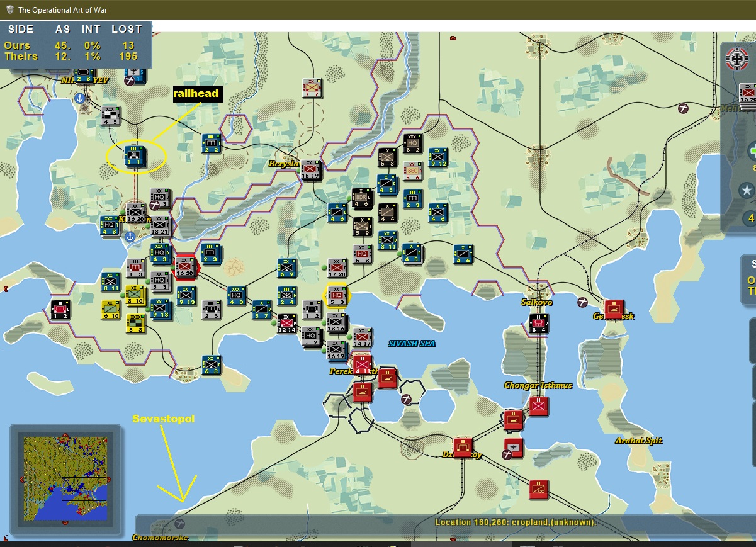Click the airfield icon beside Salkovo
Screen dimensions: 756x547
[x=583, y=302]
